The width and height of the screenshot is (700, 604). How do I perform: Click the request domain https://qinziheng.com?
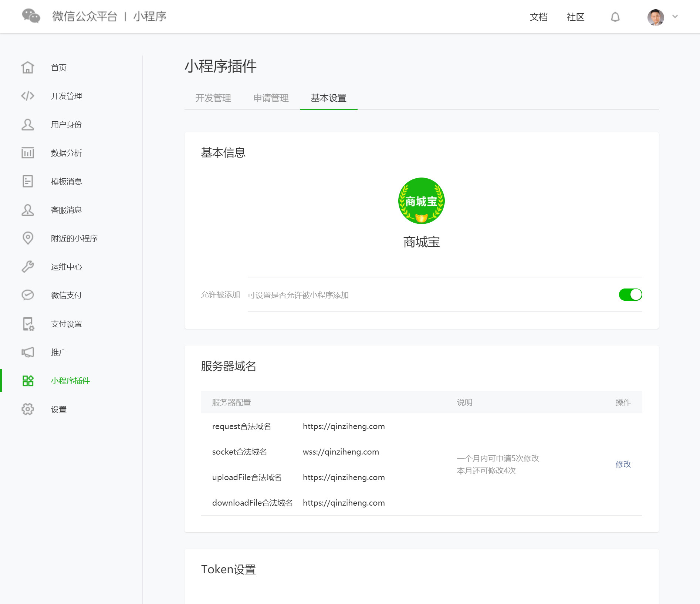click(344, 426)
